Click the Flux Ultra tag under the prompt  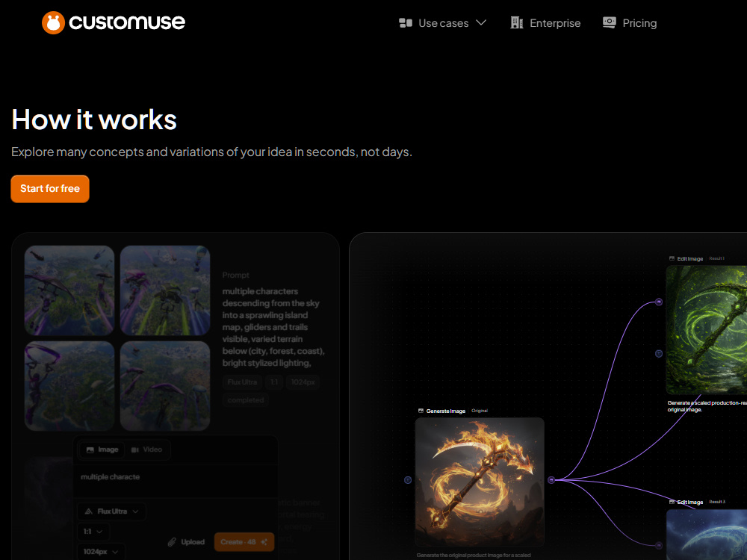(x=242, y=382)
